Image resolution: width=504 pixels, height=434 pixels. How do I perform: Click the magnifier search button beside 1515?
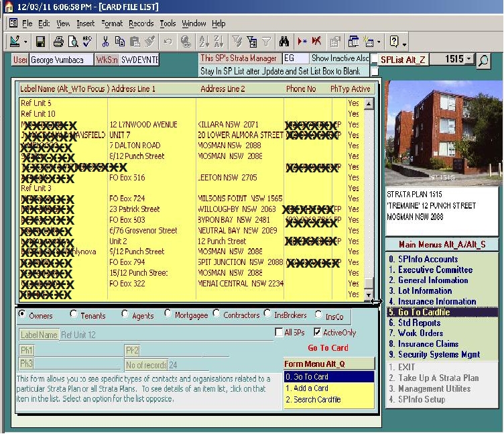coord(483,61)
